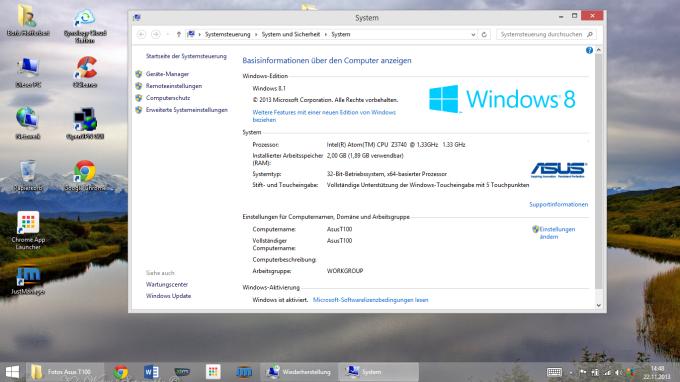Screen dimensions: 680x382
Task: Open the Dieser PC desktop icon
Action: (x=28, y=72)
